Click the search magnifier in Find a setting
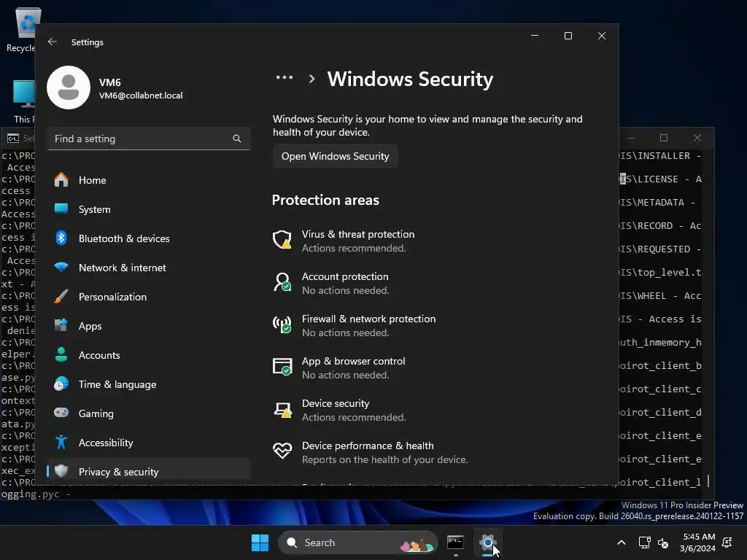 [x=237, y=139]
